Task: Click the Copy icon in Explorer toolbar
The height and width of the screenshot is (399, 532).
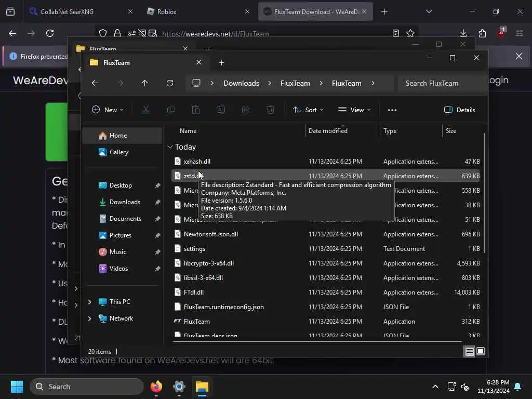Action: point(170,110)
